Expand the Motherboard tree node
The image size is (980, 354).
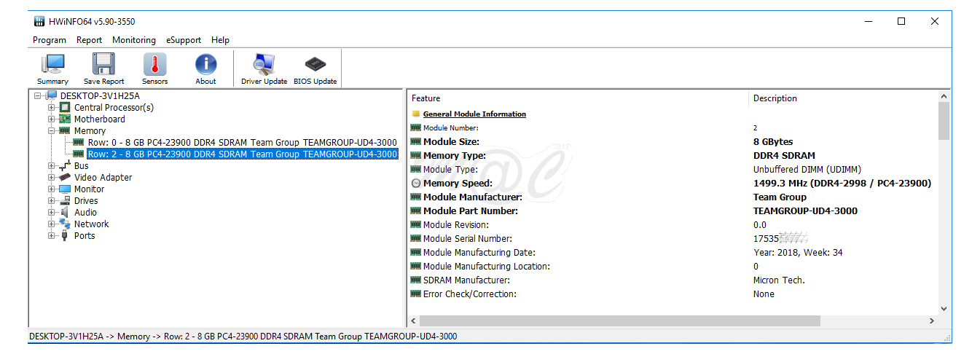(x=52, y=119)
